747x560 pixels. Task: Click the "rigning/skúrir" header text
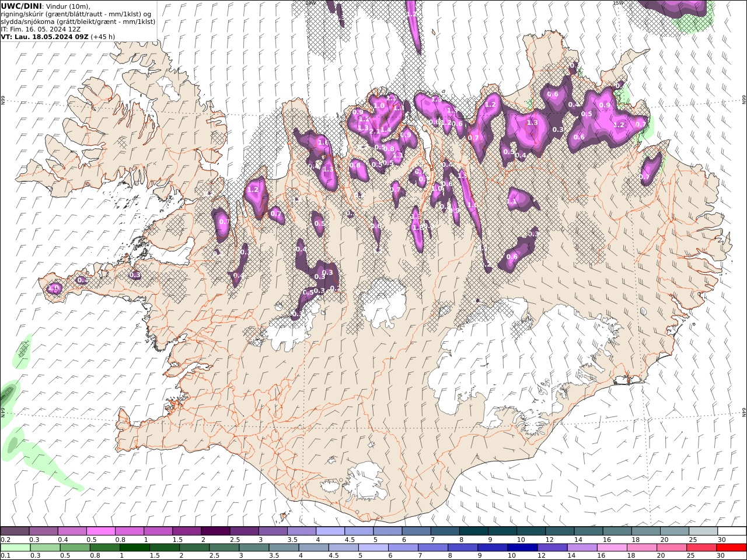(x=23, y=13)
